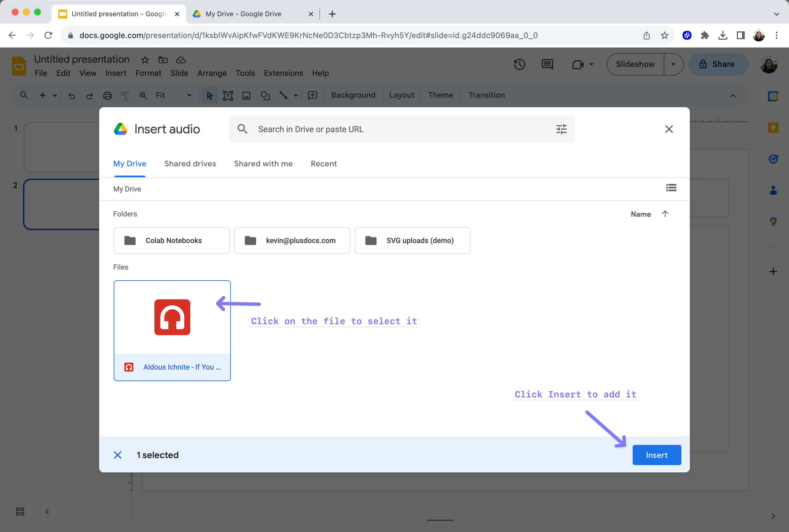
Task: Select the Text box tool
Action: (x=228, y=96)
